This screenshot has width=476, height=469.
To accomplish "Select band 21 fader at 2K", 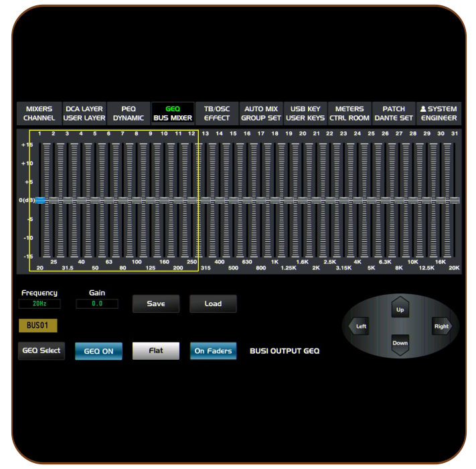I will 316,200.
